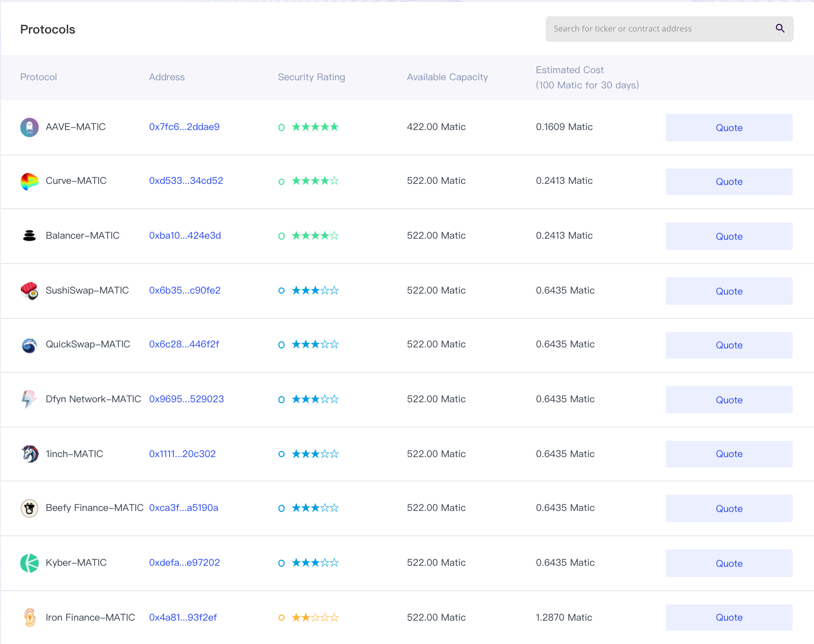Select the Dfyn Network-MATIC protocol name
Screen dimensions: 814x644
coord(93,399)
